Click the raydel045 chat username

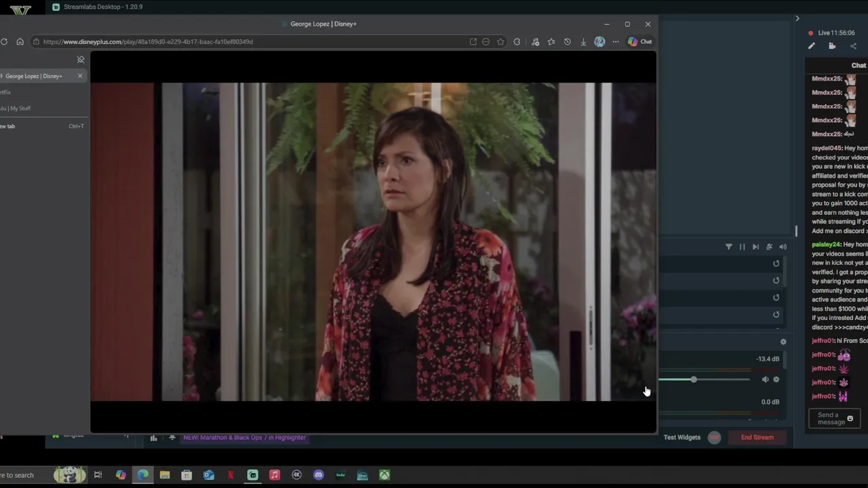(x=827, y=148)
